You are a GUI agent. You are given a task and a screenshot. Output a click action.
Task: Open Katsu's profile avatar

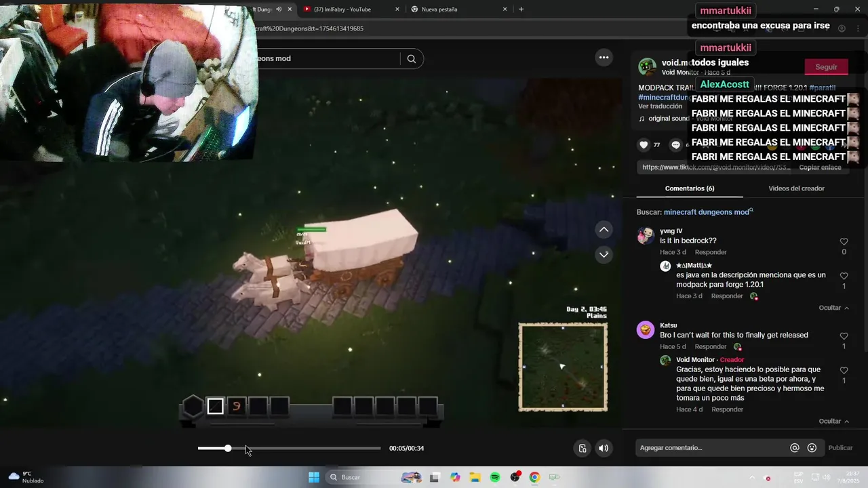[x=646, y=330]
